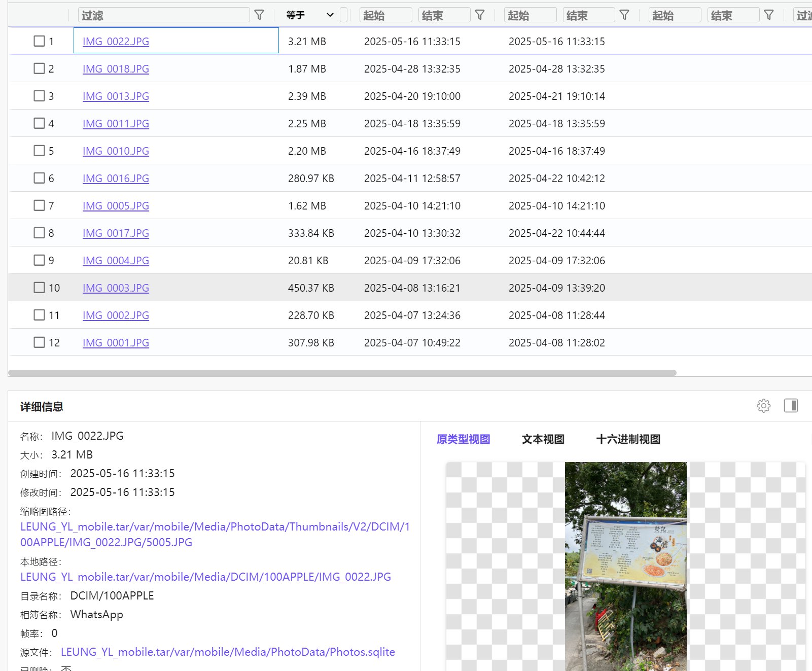Check the box for row 12 IMG_0001.JPG
This screenshot has width=812, height=671.
tap(39, 342)
